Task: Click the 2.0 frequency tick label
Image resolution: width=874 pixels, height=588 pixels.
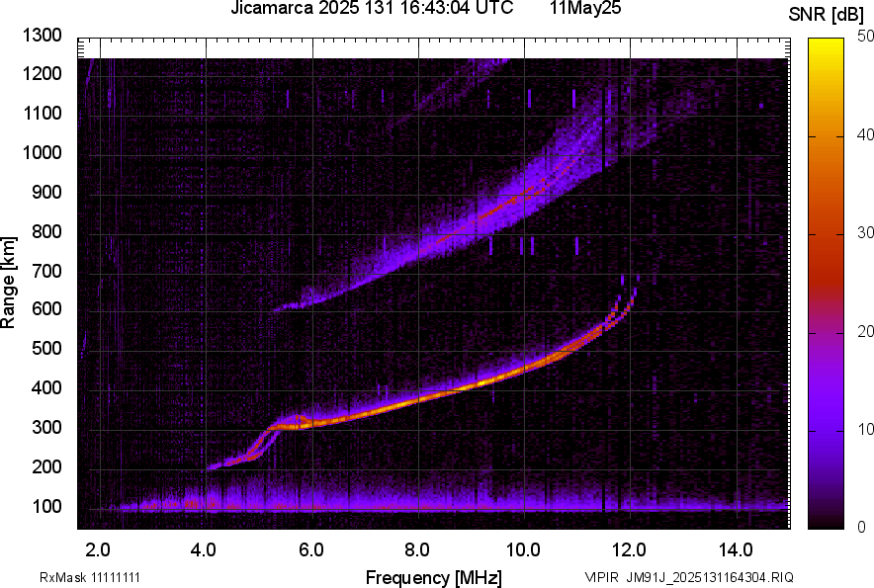Action: 98,550
